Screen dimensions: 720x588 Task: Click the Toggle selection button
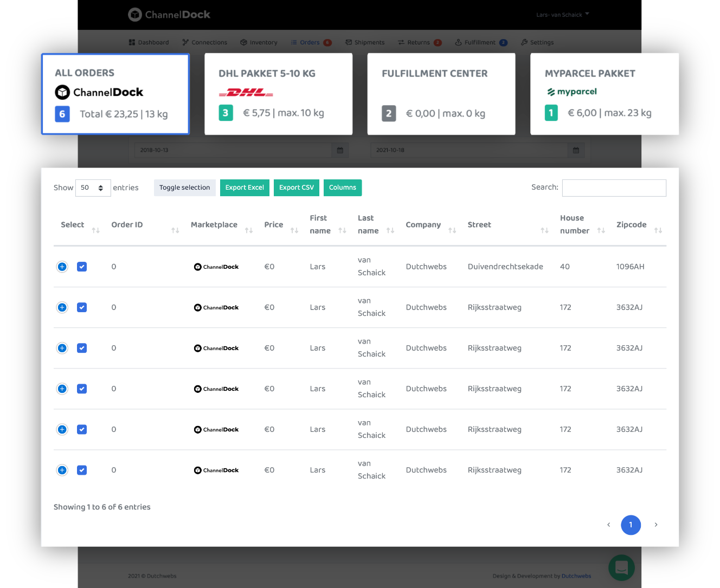point(184,188)
